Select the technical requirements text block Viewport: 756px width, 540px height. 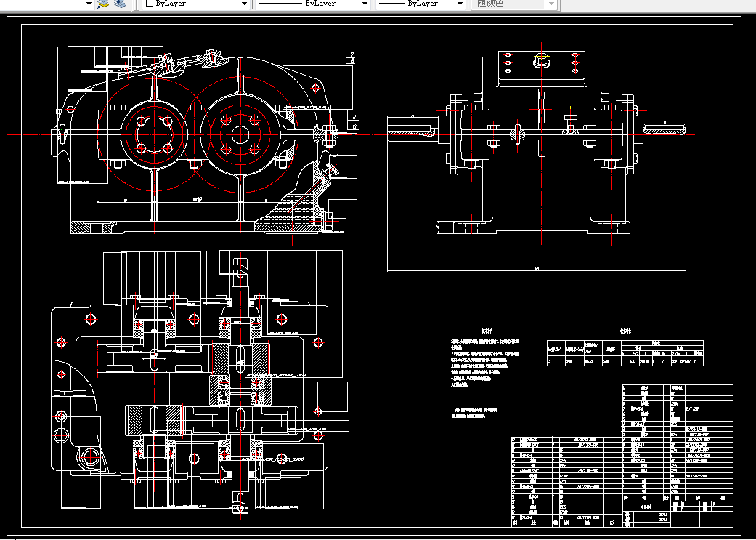pyautogui.click(x=484, y=363)
